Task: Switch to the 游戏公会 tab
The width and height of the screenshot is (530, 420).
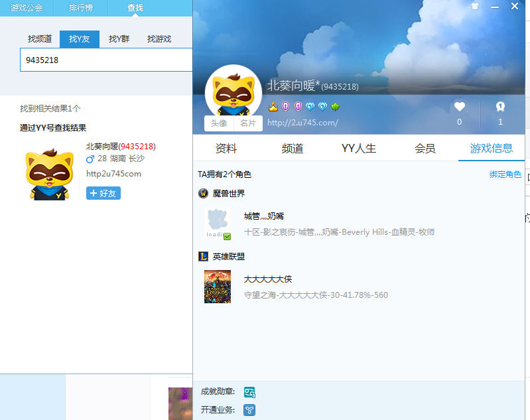Action: coord(27,8)
